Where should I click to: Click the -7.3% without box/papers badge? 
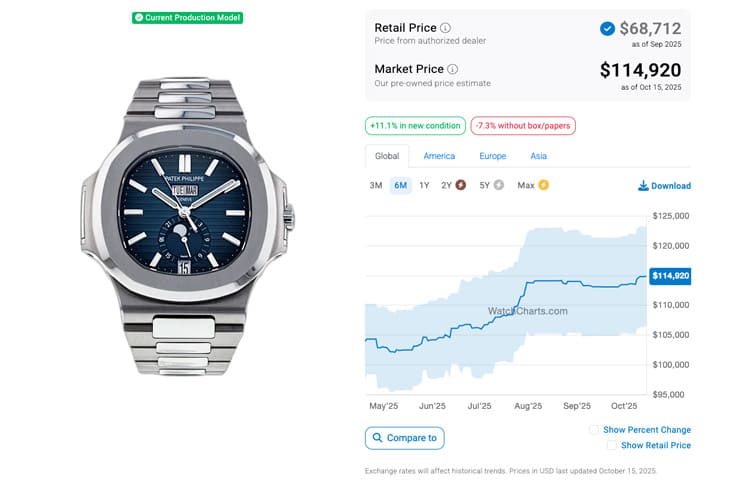[x=523, y=126]
